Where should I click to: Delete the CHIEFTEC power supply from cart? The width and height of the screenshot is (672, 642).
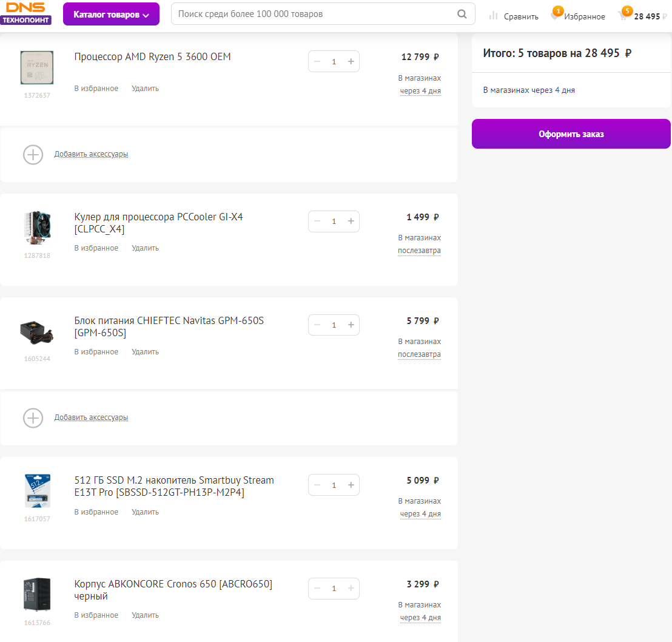(145, 352)
